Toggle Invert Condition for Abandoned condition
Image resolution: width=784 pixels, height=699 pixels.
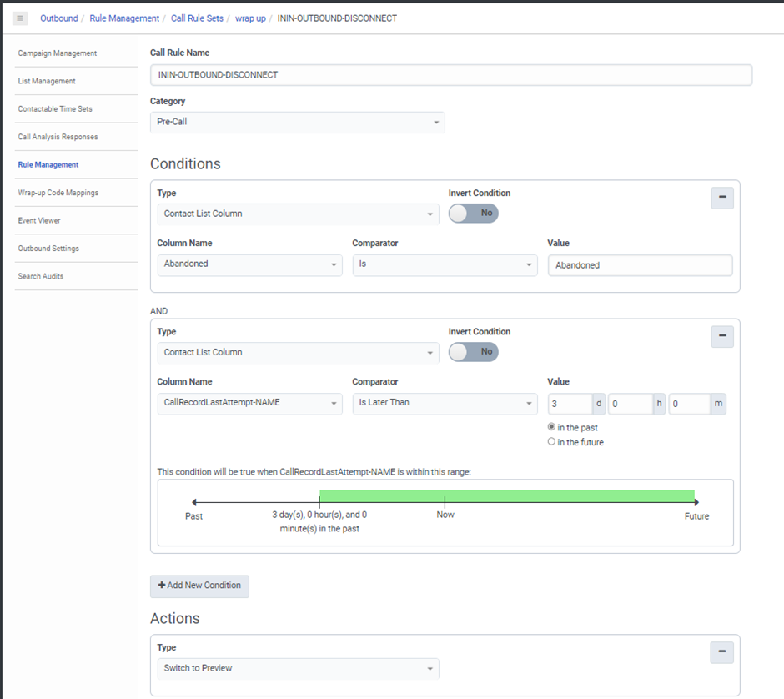click(x=473, y=213)
